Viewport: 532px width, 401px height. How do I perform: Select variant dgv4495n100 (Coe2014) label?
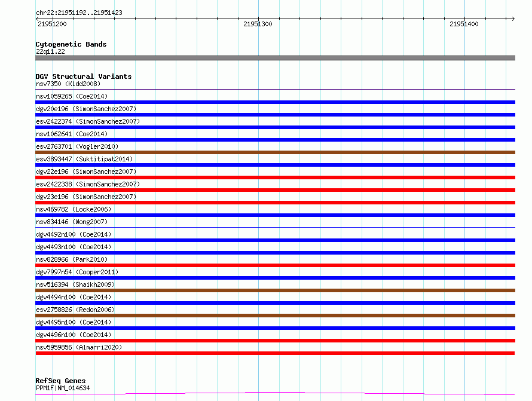74,322
